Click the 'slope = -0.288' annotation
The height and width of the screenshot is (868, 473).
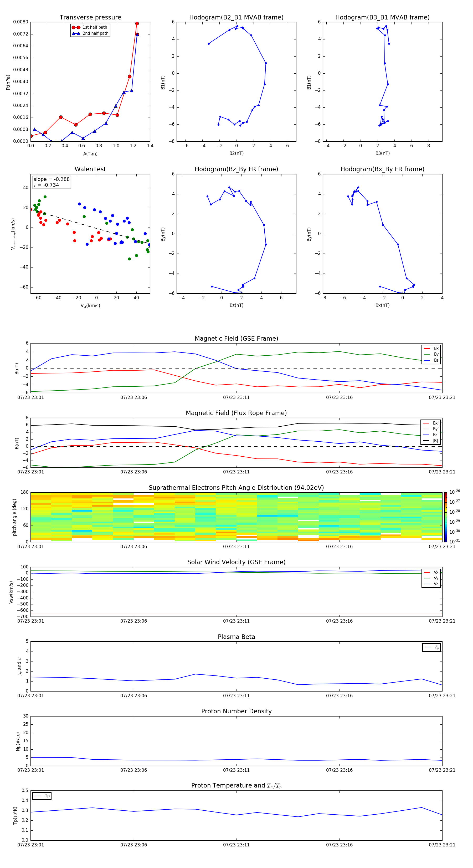click(52, 179)
